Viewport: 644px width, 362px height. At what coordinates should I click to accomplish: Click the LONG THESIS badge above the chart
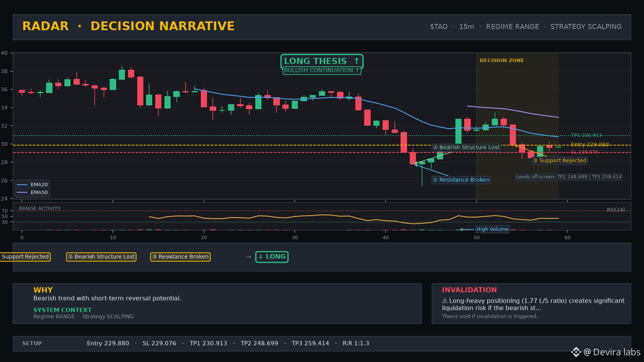[x=322, y=61]
